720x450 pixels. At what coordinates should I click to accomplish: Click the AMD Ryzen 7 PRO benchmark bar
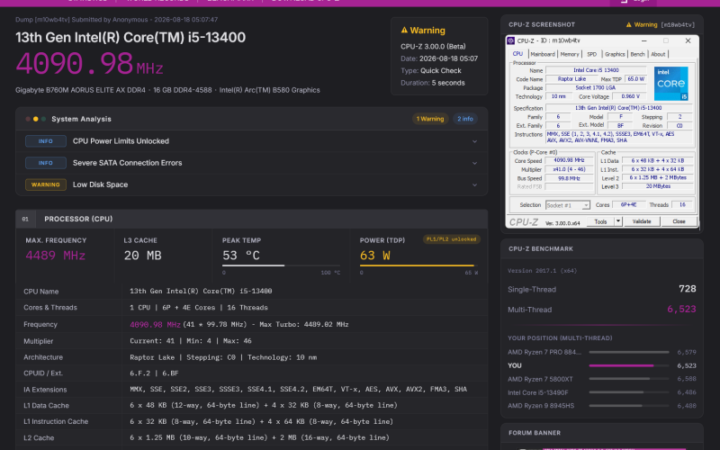[629, 352]
